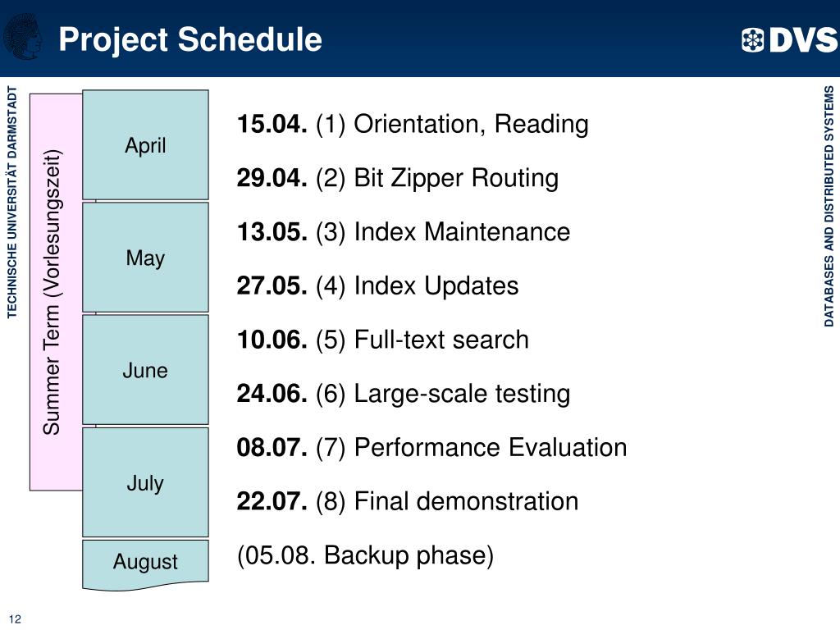The width and height of the screenshot is (840, 630).
Task: Select the July month block
Action: 145,482
